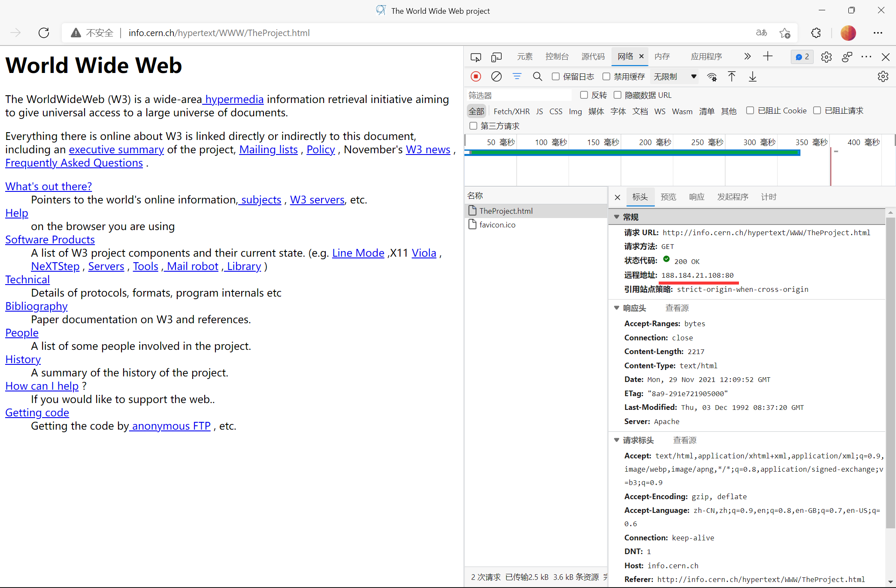Open the 无限制 throttling dropdown
The height and width of the screenshot is (588, 896).
pyautogui.click(x=674, y=76)
